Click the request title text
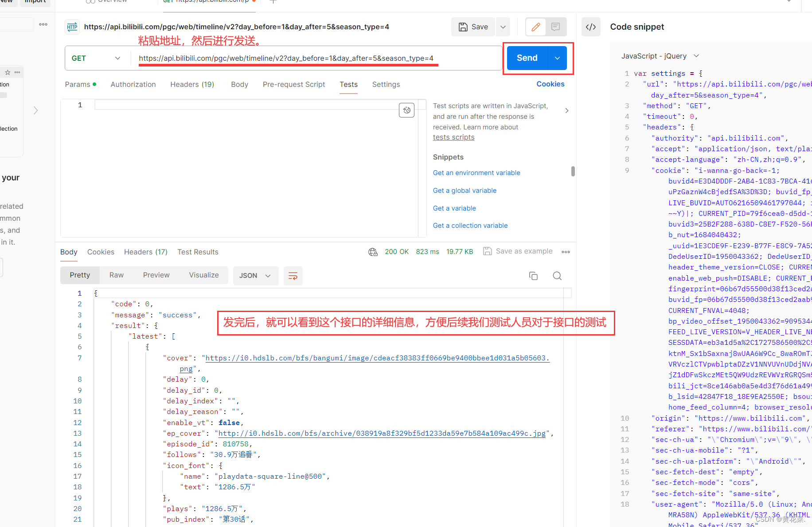This screenshot has height=527, width=812. 236,27
